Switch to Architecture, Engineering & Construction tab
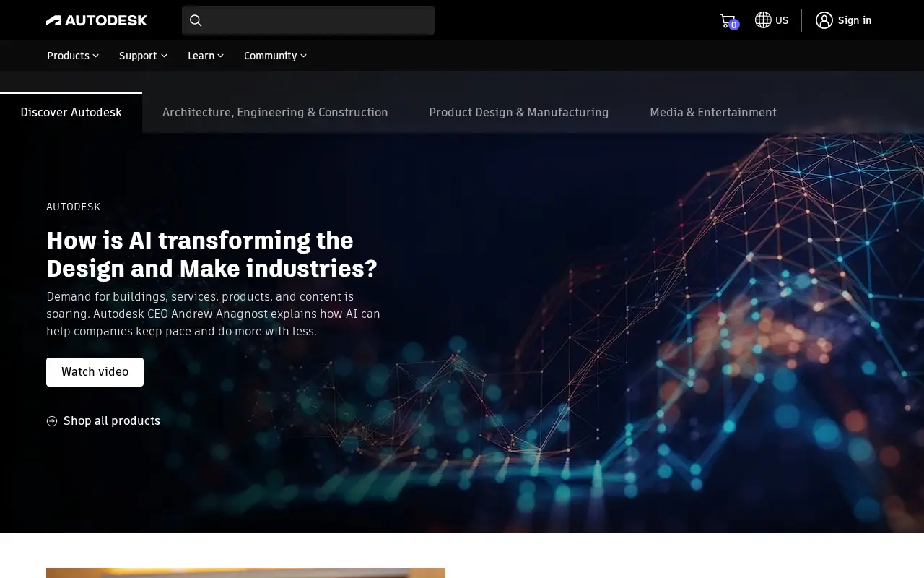 275,113
